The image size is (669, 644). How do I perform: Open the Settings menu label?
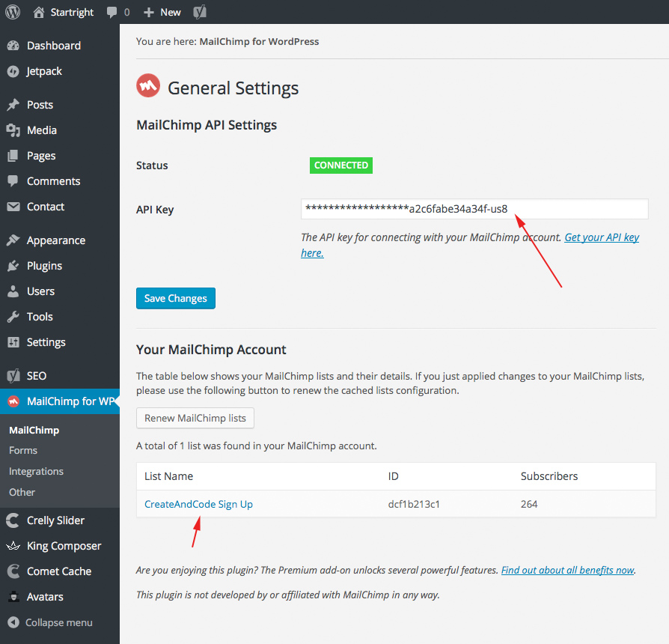pyautogui.click(x=46, y=342)
